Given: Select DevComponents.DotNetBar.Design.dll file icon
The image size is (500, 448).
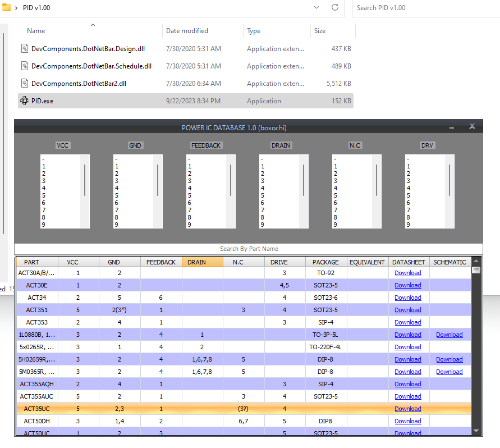Looking at the screenshot, I should click(x=25, y=48).
